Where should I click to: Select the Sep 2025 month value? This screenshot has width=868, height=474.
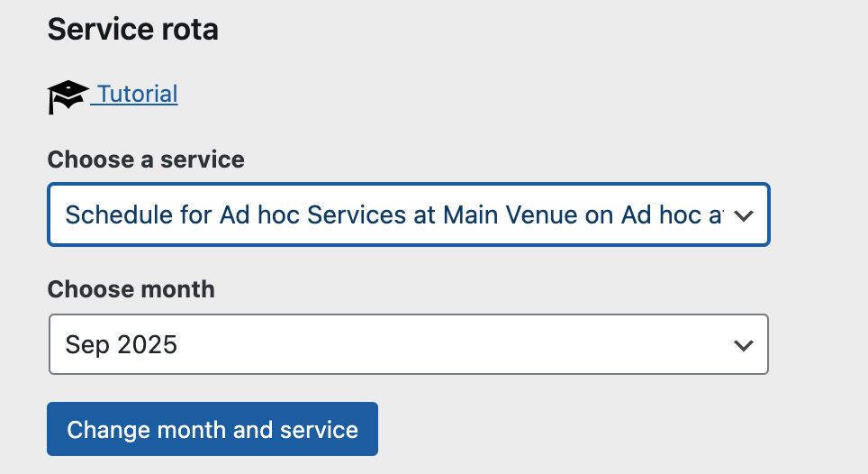tap(122, 344)
